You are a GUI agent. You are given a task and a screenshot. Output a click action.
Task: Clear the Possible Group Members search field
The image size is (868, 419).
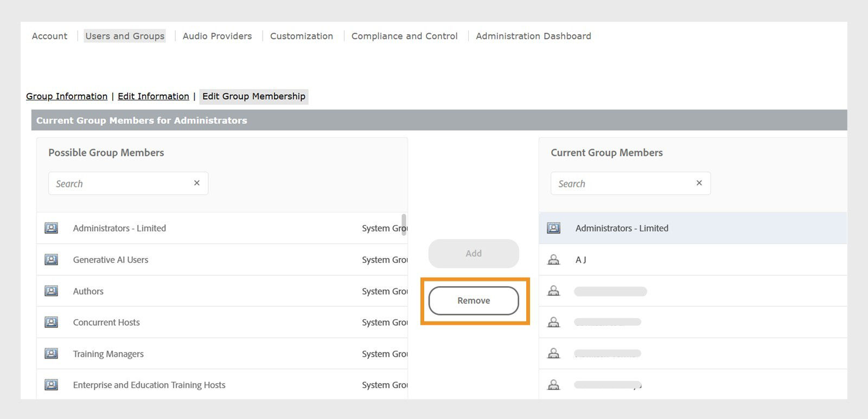[197, 183]
